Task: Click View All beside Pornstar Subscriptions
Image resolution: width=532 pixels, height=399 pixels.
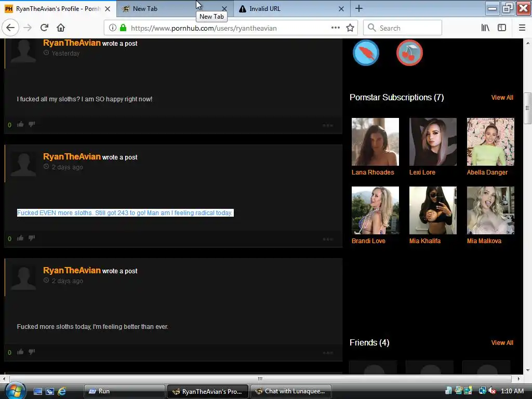Action: (502, 98)
